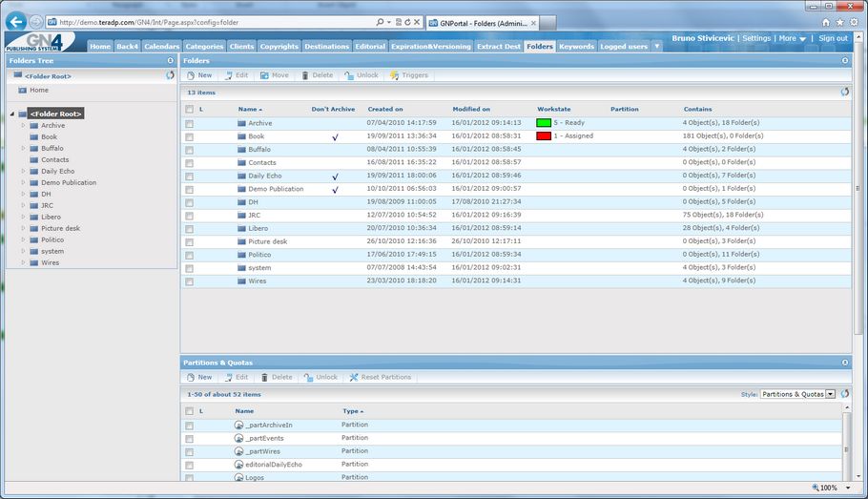The width and height of the screenshot is (868, 499).
Task: Select Picture desk in the folders tree
Action: point(60,228)
